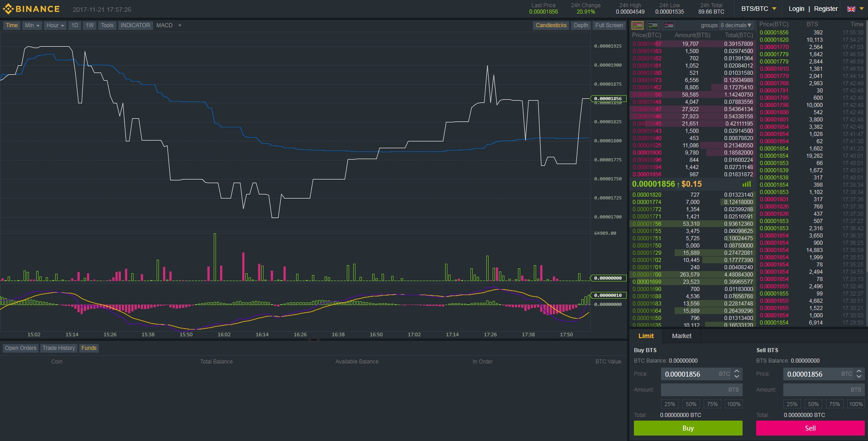Increase the Sell price with up arrow
This screenshot has width=868, height=441.
coord(859,372)
